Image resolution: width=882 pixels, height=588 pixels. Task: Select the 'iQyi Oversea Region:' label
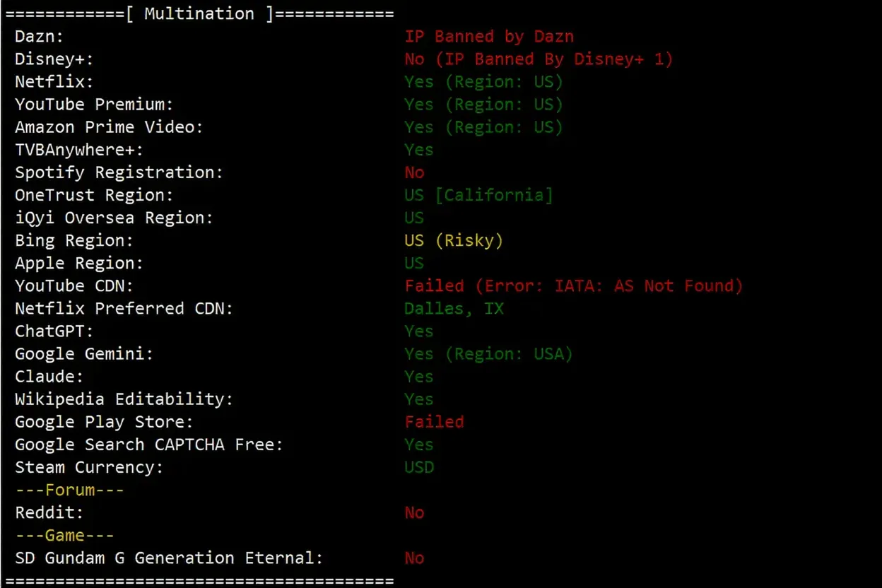[114, 218]
